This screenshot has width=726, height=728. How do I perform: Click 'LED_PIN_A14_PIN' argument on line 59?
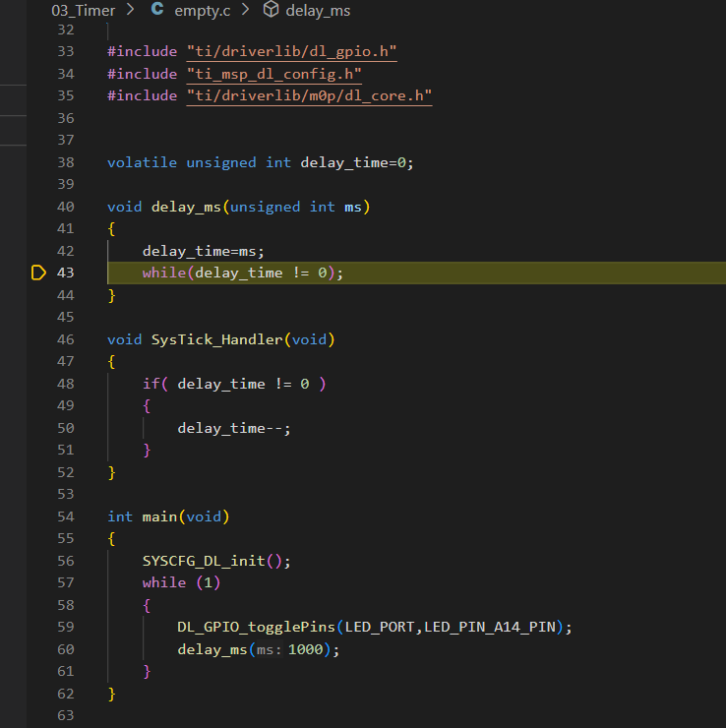[490, 628]
